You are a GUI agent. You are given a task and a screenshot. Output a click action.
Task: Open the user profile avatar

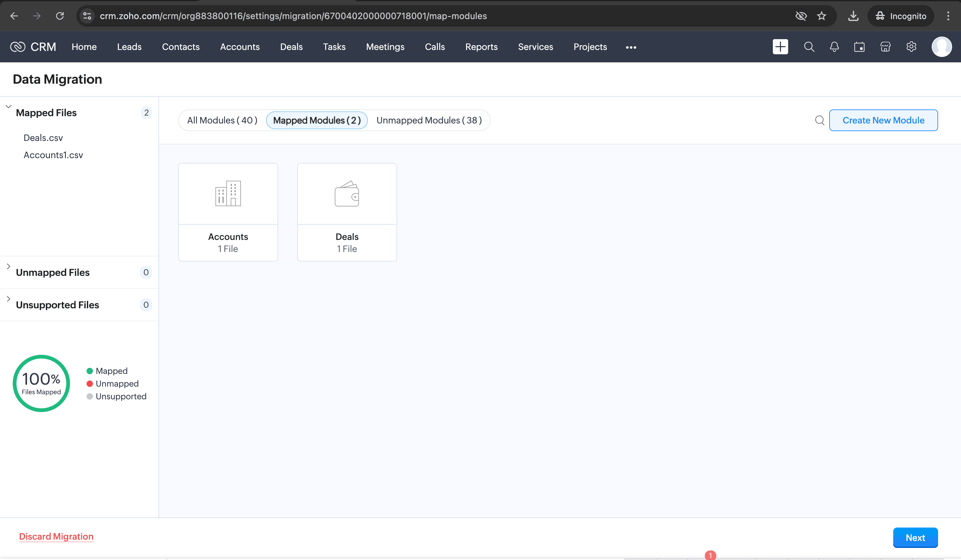941,47
